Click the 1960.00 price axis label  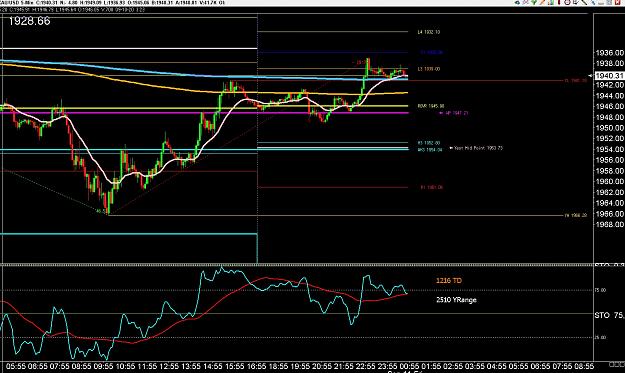coord(609,182)
